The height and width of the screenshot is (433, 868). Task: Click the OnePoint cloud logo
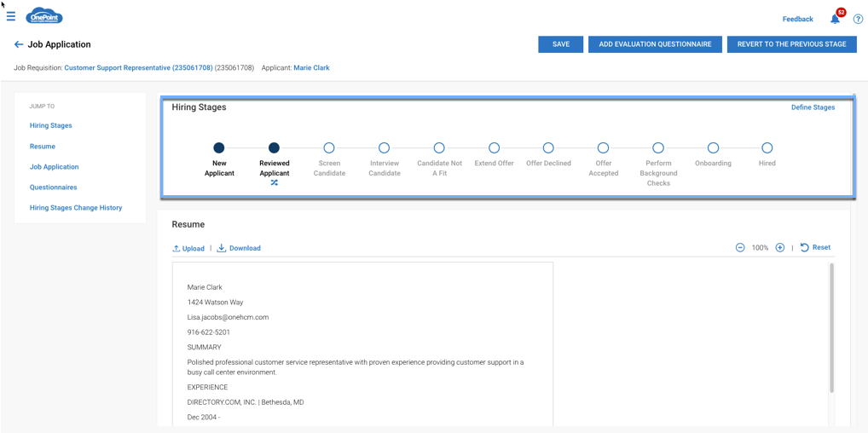(44, 16)
